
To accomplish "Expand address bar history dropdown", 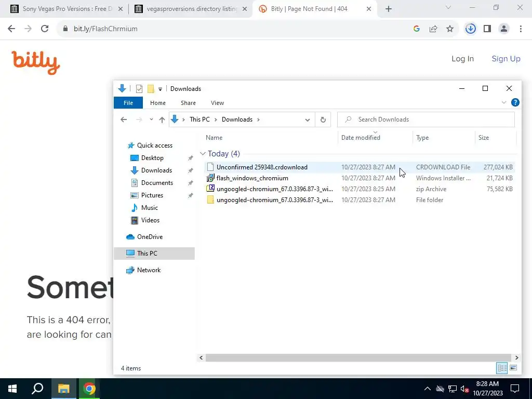I will (308, 120).
